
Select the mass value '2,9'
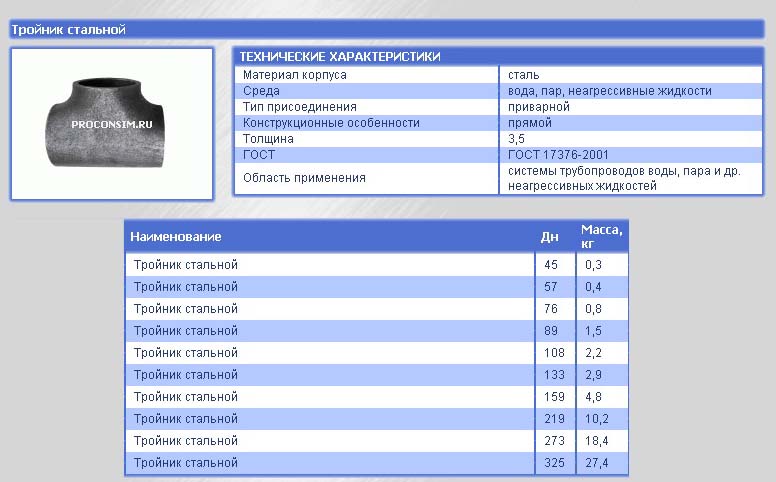click(x=593, y=375)
